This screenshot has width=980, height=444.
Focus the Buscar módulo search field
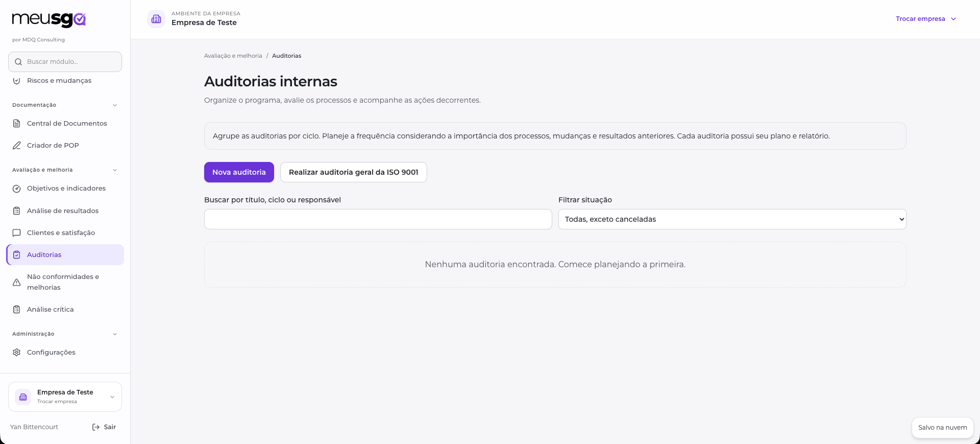click(x=65, y=62)
